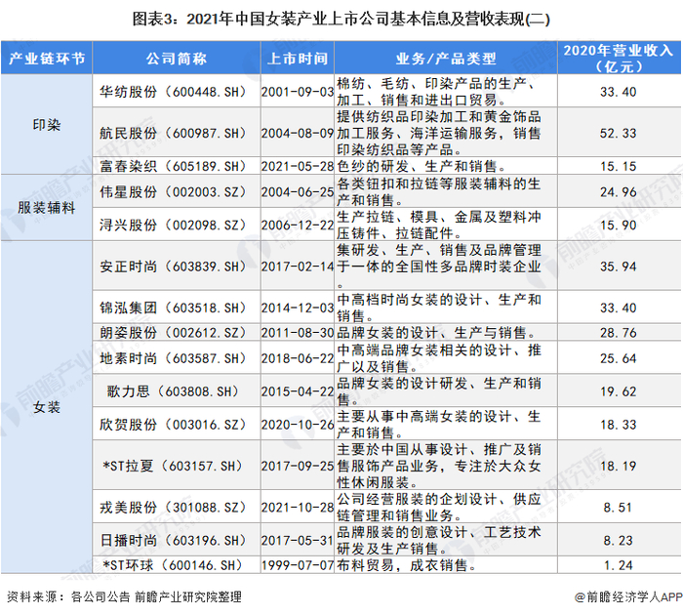Select the 印染 category cell
The image size is (683, 616).
47,125
